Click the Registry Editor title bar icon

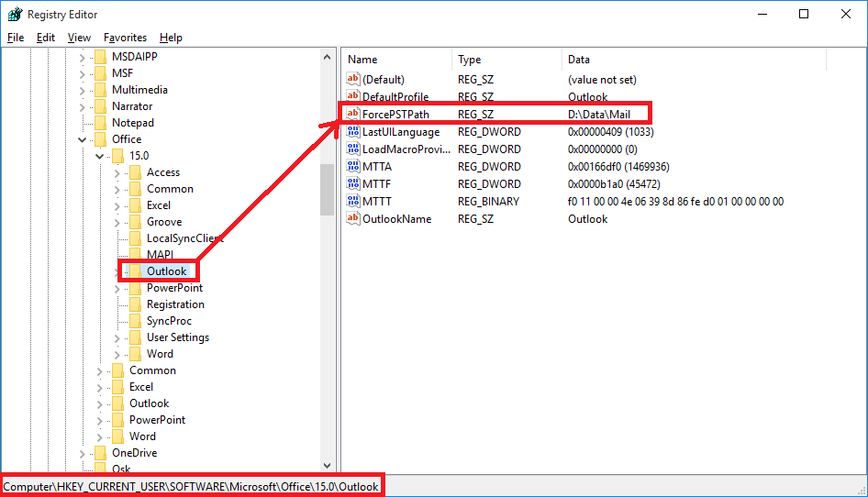tap(15, 15)
